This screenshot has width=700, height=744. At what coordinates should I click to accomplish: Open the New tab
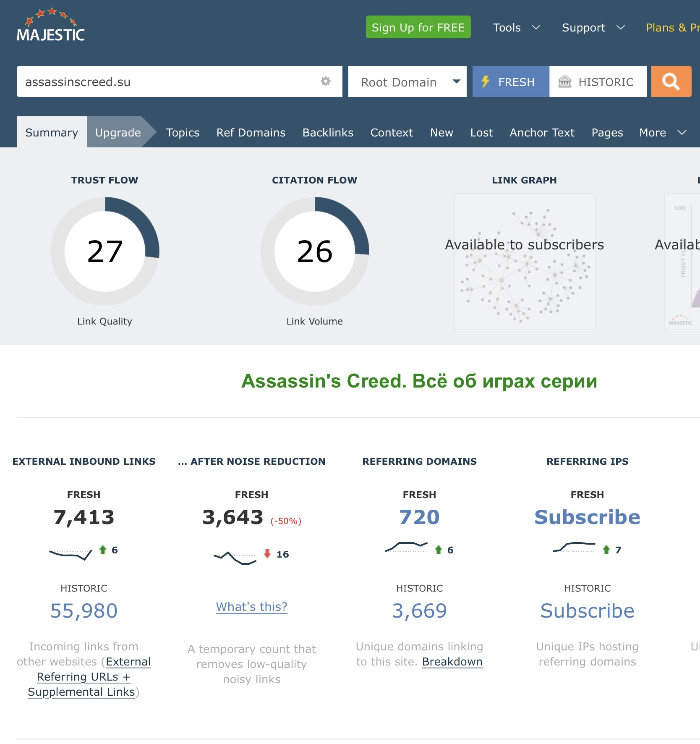point(441,133)
